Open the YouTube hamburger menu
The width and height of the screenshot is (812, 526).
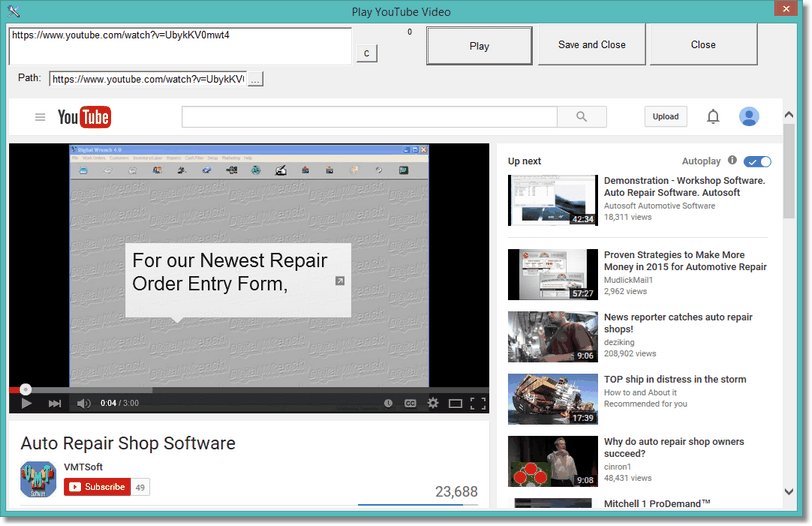pos(40,117)
